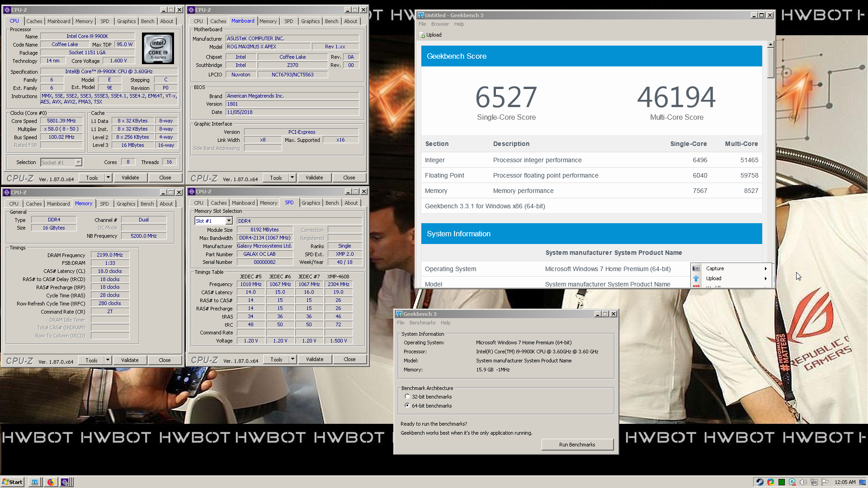The image size is (868, 488).
Task: Switch to Caches tab in CPU-Z CPU window
Action: [34, 21]
